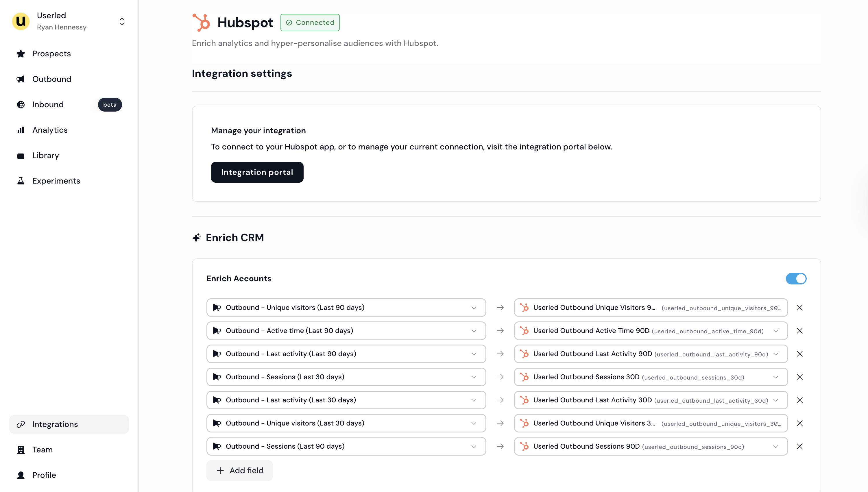Image resolution: width=868 pixels, height=492 pixels.
Task: Open Userled Outbound Sessions 30D property dropdown
Action: (x=651, y=377)
